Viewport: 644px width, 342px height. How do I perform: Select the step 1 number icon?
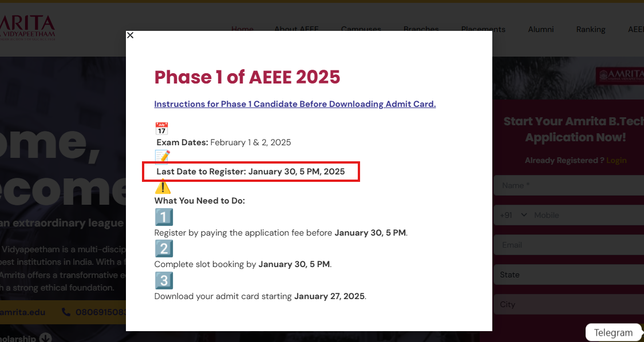click(x=164, y=217)
